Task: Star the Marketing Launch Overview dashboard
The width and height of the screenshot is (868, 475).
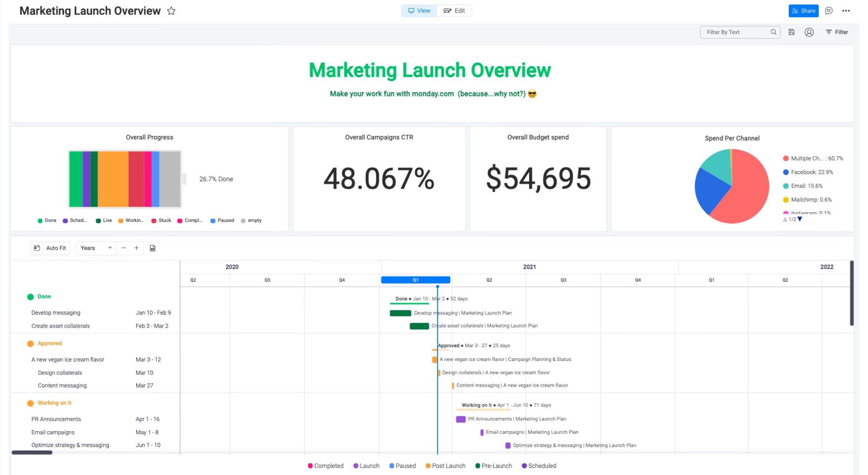Action: click(171, 11)
